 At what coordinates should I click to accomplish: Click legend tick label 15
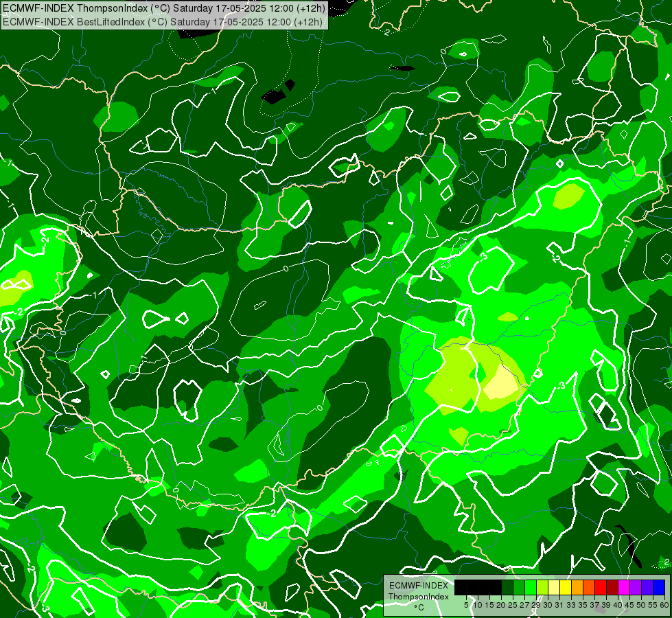pos(490,605)
